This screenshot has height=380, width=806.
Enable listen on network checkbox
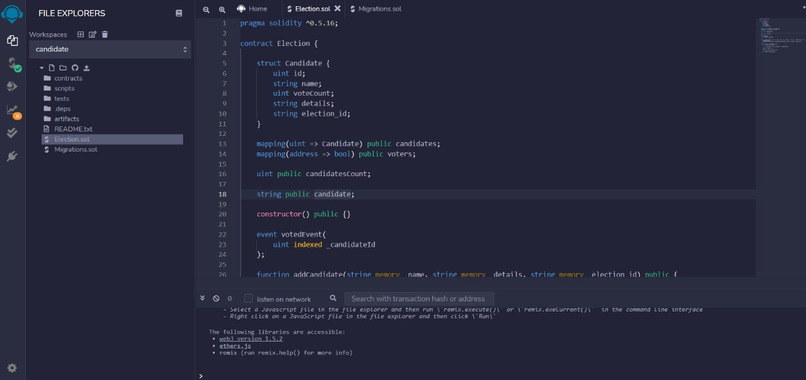tap(248, 298)
